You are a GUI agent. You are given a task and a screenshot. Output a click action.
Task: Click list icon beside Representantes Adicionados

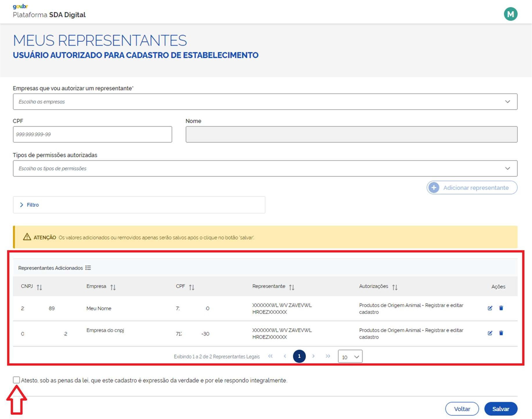pos(88,268)
